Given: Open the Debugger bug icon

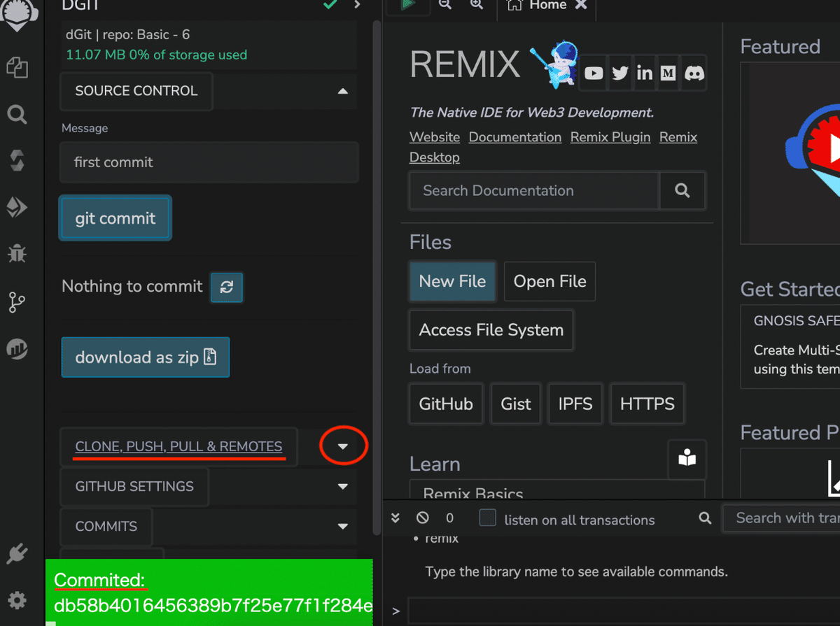Looking at the screenshot, I should pos(17,253).
